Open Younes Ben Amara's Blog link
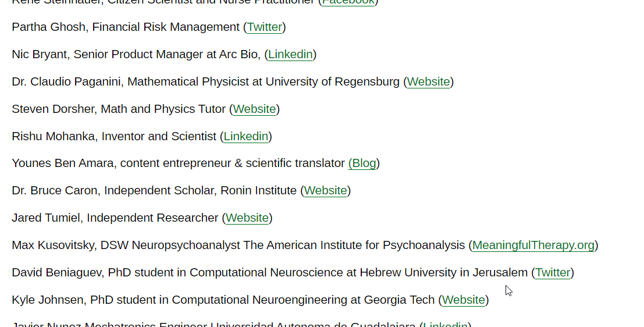Image resolution: width=644 pixels, height=327 pixels. 364,163
